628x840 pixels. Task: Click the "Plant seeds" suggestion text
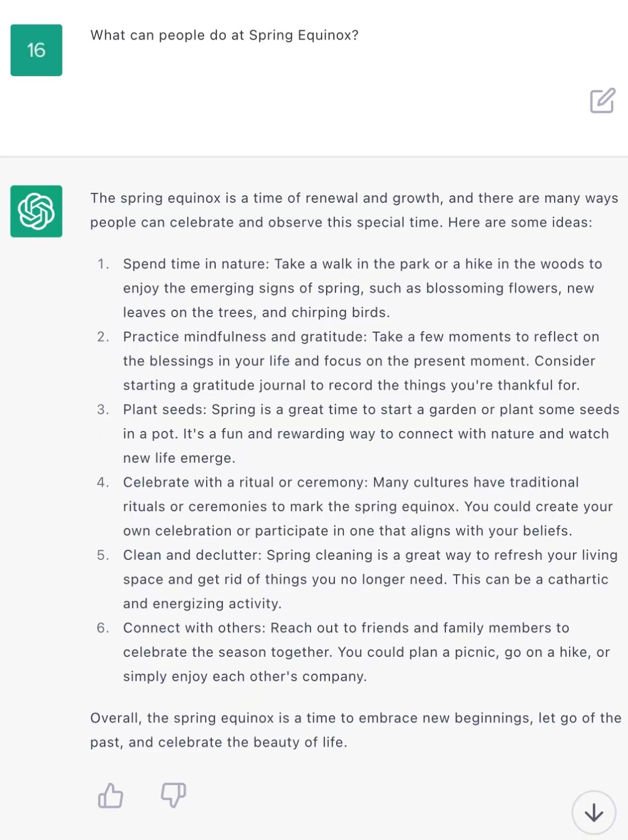click(371, 434)
